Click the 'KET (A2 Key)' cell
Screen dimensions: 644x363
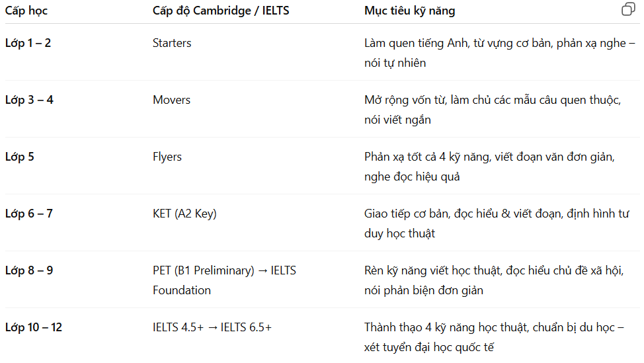click(184, 214)
